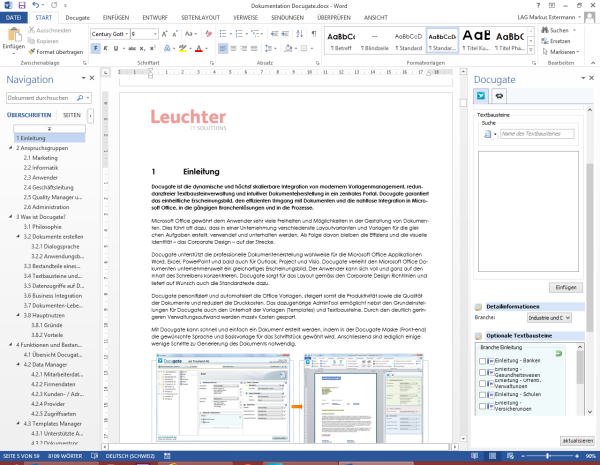Decrease the paragraph indent
Viewport: 600px width, 465px height.
[x=274, y=34]
